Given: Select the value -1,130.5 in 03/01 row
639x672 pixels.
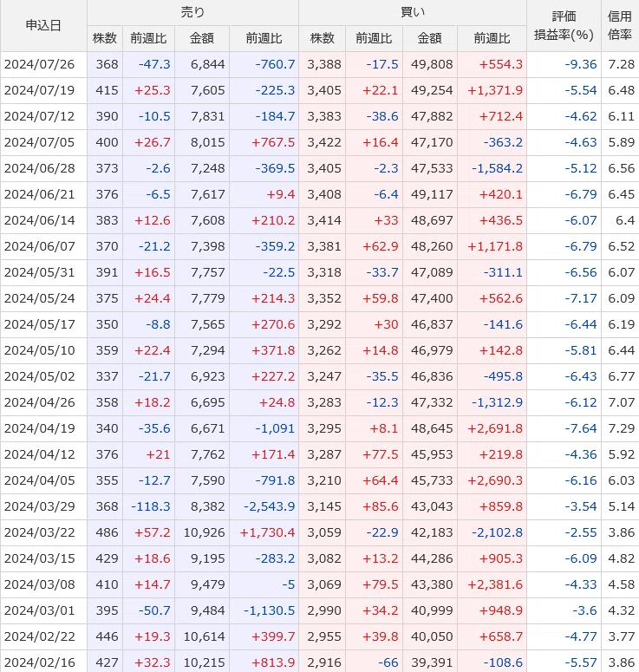Looking at the screenshot, I should click(264, 610).
